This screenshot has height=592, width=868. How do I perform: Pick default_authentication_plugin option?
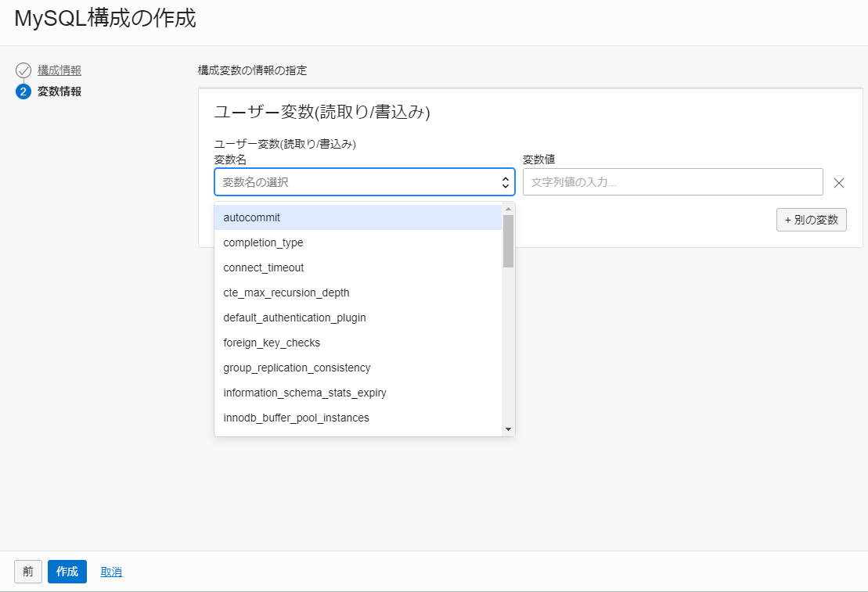(358, 318)
